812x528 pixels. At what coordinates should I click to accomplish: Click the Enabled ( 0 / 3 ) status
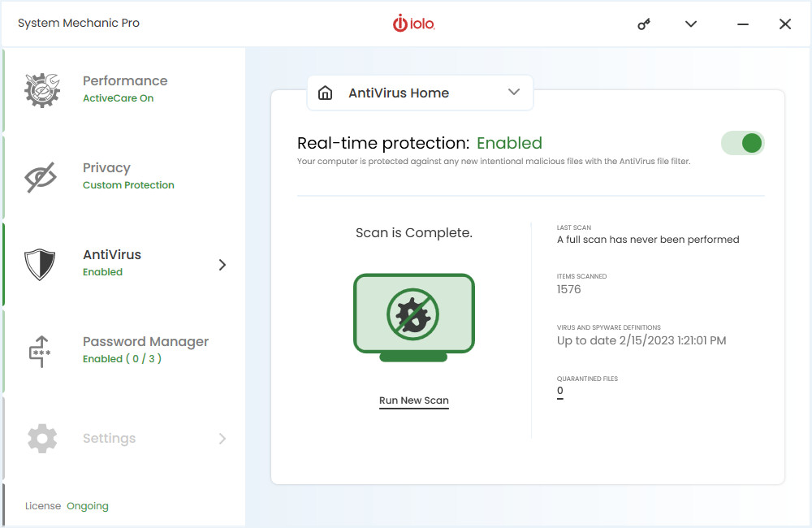[x=123, y=358]
